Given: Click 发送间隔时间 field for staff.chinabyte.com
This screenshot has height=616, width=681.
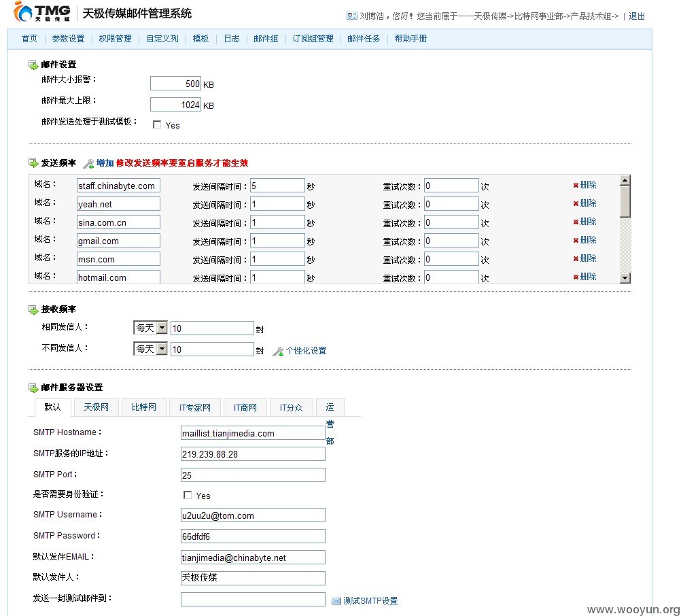Looking at the screenshot, I should (x=277, y=186).
